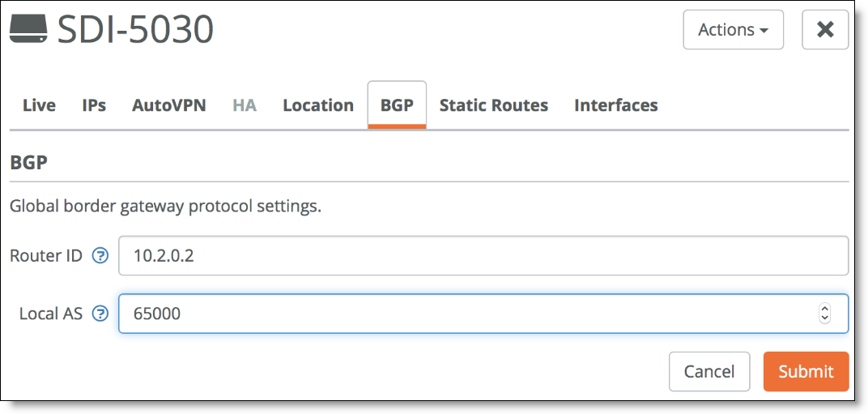Close the SDI-5030 panel with X
This screenshot has height=414, width=868.
click(x=825, y=29)
